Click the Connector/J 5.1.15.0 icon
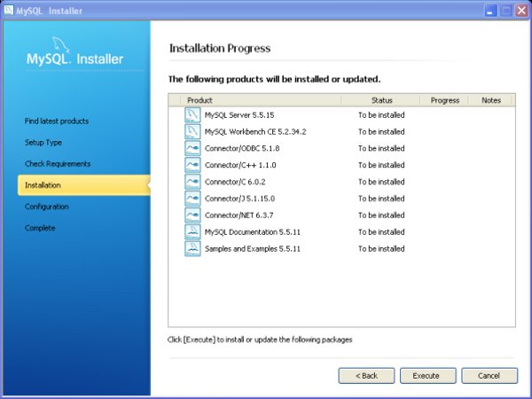Viewport: 532px width, 399px height. pos(192,198)
